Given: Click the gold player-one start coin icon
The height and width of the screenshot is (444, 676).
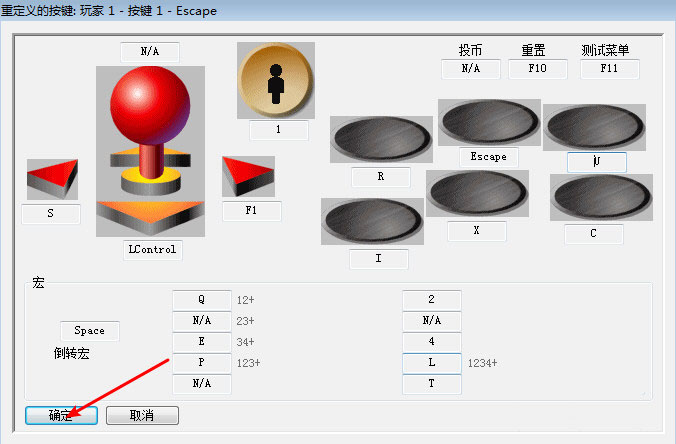Looking at the screenshot, I should (x=276, y=80).
